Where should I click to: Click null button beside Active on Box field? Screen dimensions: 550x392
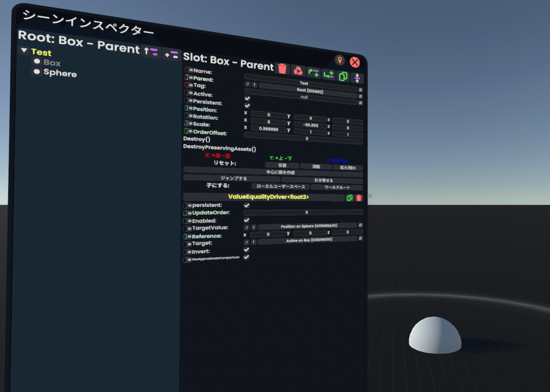(361, 238)
